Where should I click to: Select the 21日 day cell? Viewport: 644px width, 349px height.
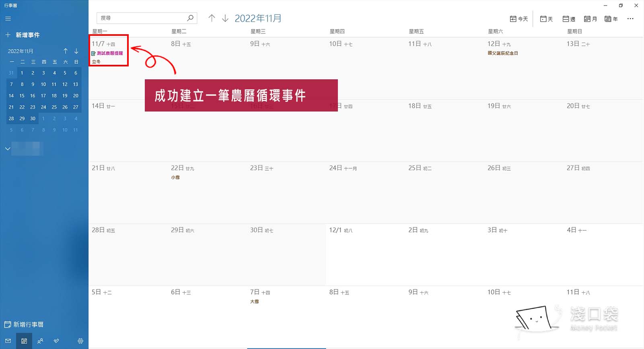coord(128,193)
